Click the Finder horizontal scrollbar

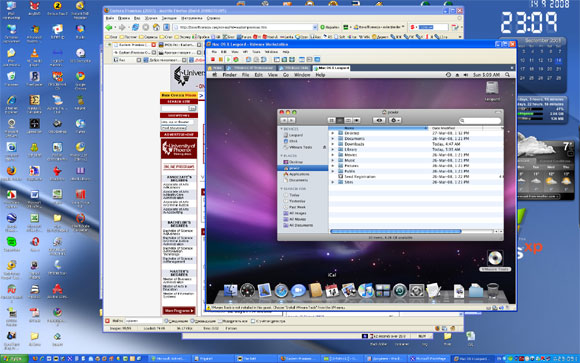click(395, 231)
